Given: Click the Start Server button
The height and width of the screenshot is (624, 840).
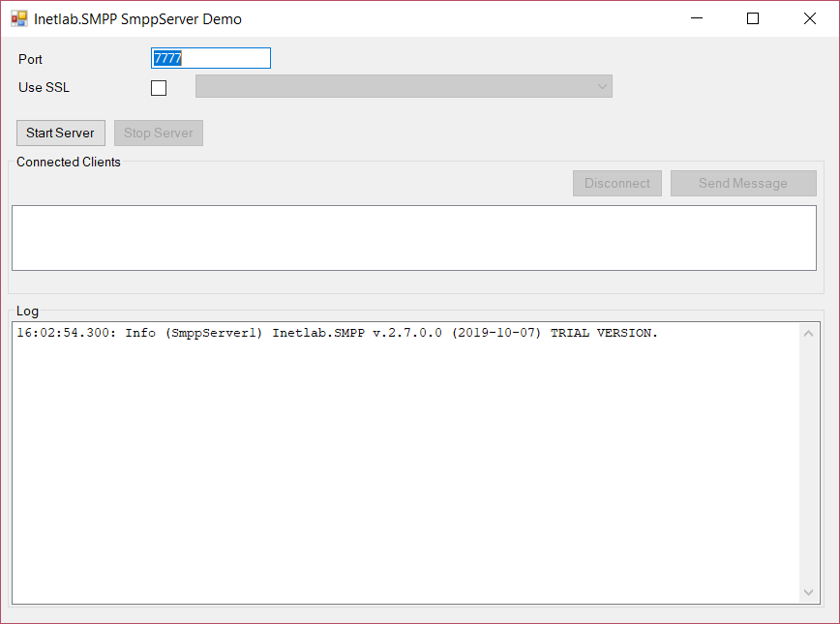Looking at the screenshot, I should (x=61, y=133).
